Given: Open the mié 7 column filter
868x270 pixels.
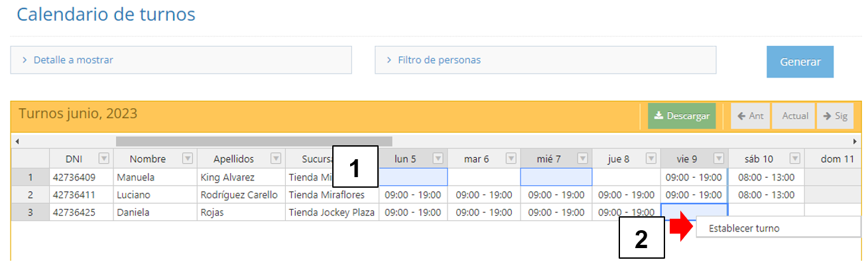Looking at the screenshot, I should (582, 159).
